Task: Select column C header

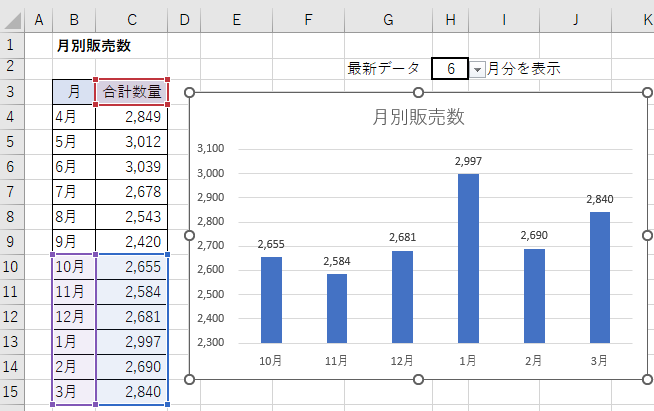Action: [x=132, y=20]
